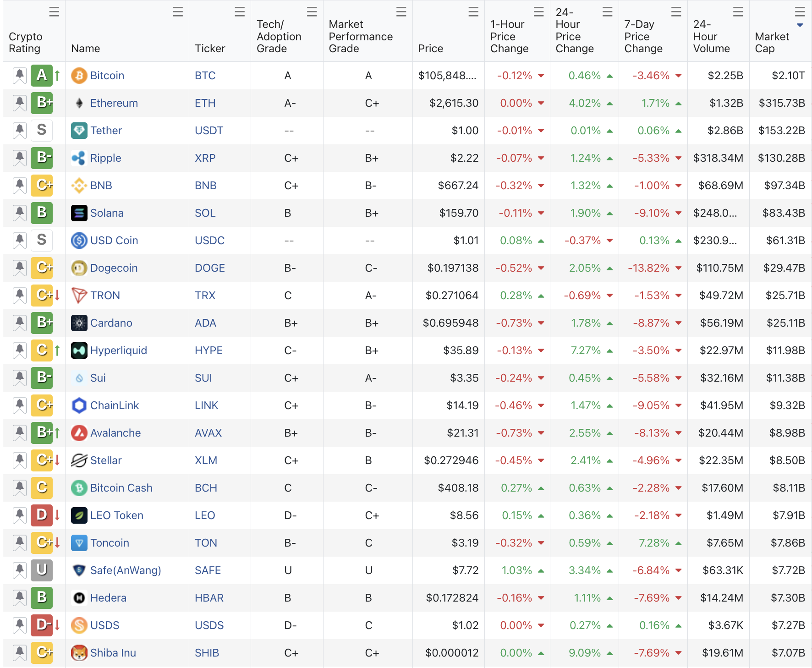Open the Hyperliquid name link
The image size is (812, 668).
(119, 350)
